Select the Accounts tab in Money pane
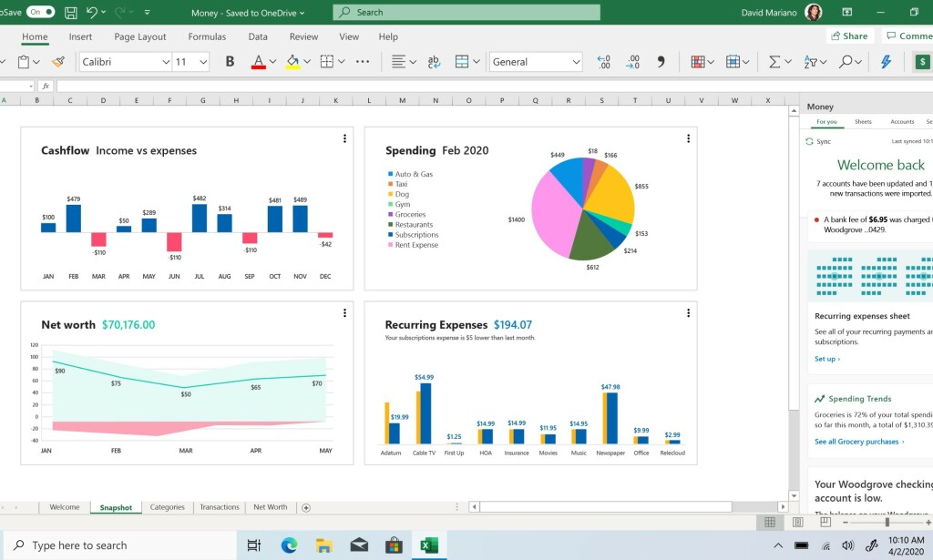 (x=902, y=122)
